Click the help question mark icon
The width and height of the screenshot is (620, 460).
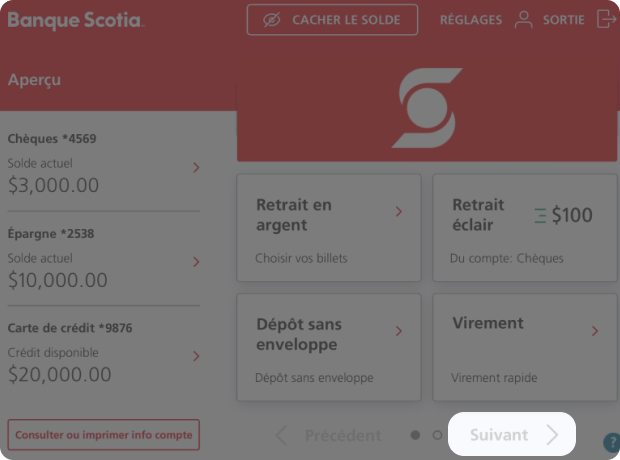(x=612, y=442)
